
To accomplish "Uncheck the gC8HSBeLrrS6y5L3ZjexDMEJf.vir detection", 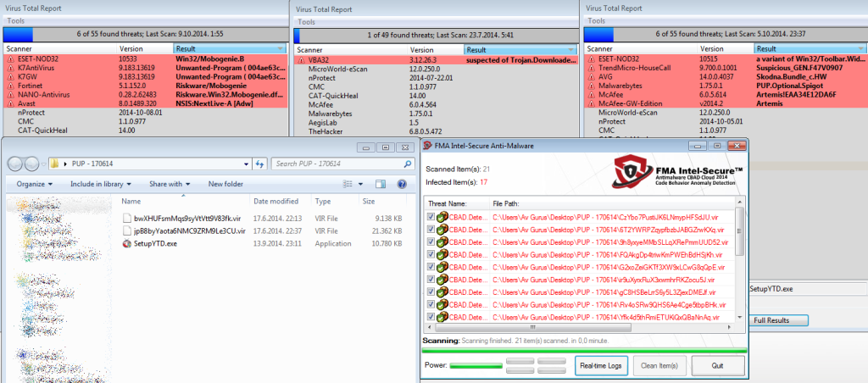I will coord(431,292).
